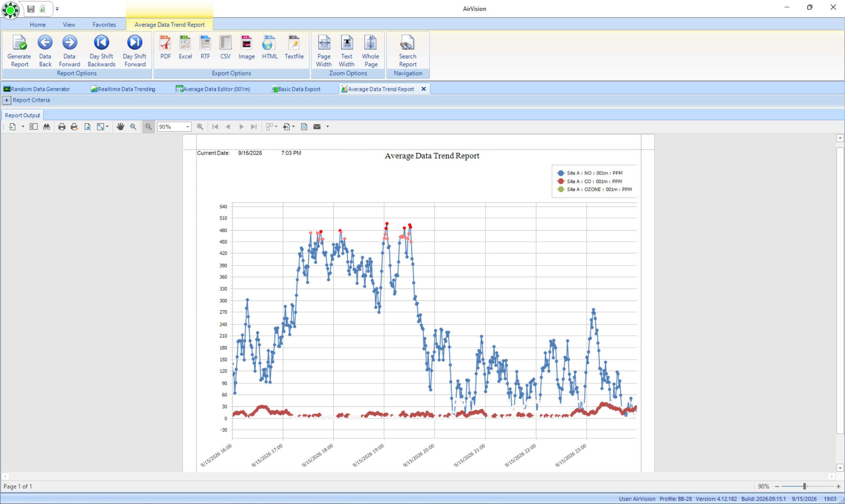Send the report via email icon
Viewport: 845px width, 504px height.
317,127
